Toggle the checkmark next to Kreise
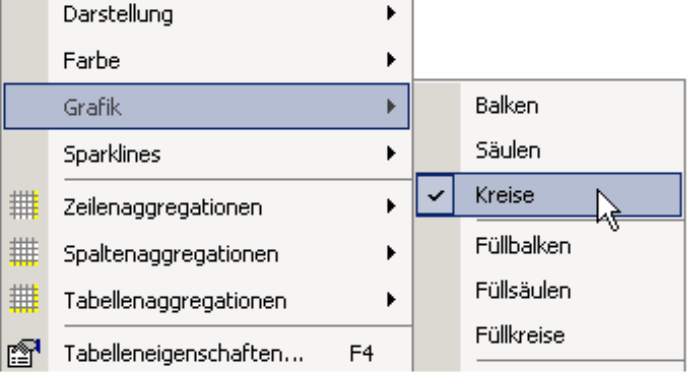This screenshot has width=687, height=373. (435, 195)
